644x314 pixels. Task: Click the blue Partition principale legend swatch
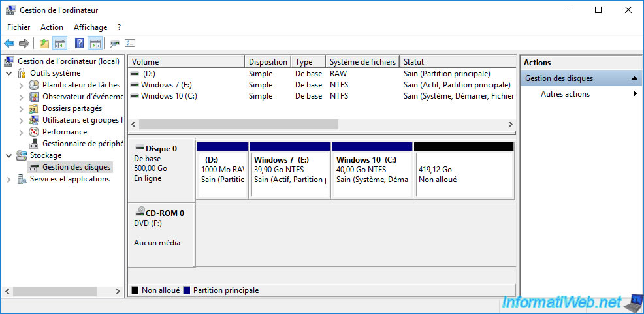click(186, 290)
